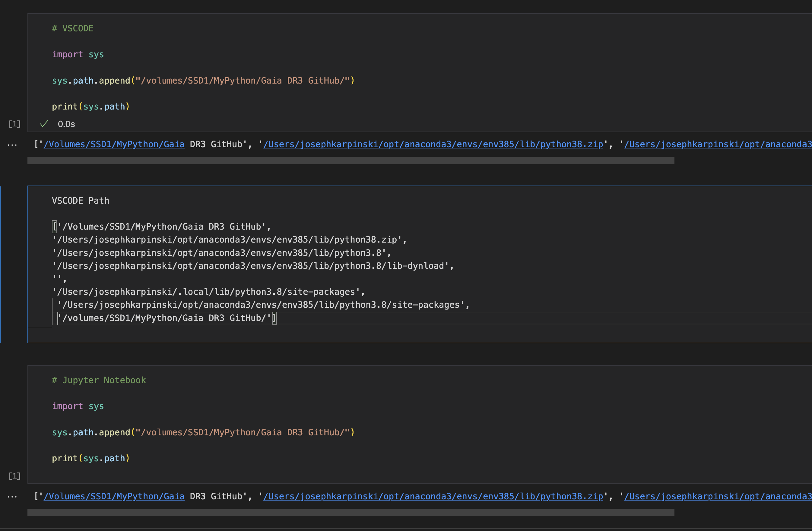Viewport: 812px width, 531px height.
Task: Click the empty-string '' line in the markdown cell
Action: [59, 279]
